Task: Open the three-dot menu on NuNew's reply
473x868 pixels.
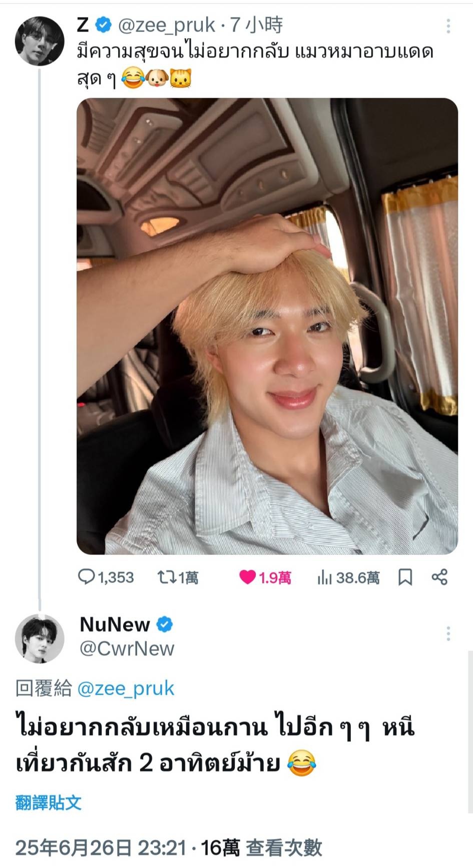Action: point(448,634)
